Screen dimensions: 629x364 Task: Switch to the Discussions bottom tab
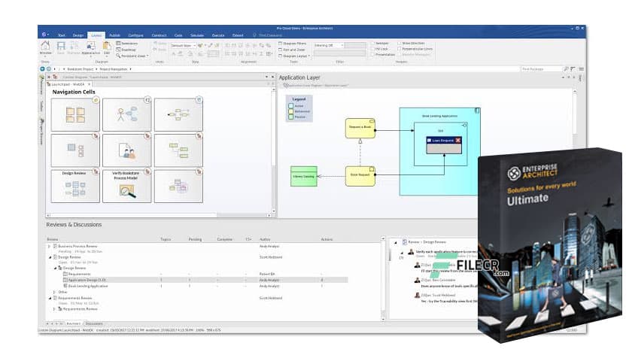[x=94, y=323]
